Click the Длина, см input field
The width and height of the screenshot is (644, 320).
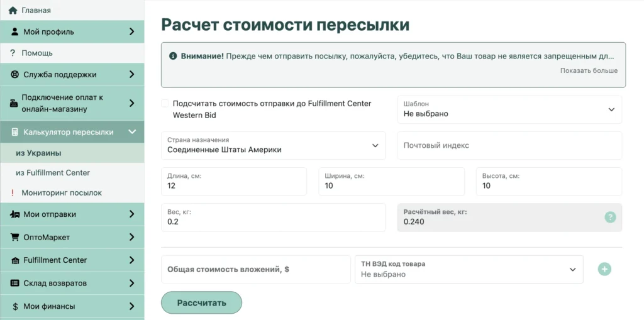pyautogui.click(x=234, y=182)
